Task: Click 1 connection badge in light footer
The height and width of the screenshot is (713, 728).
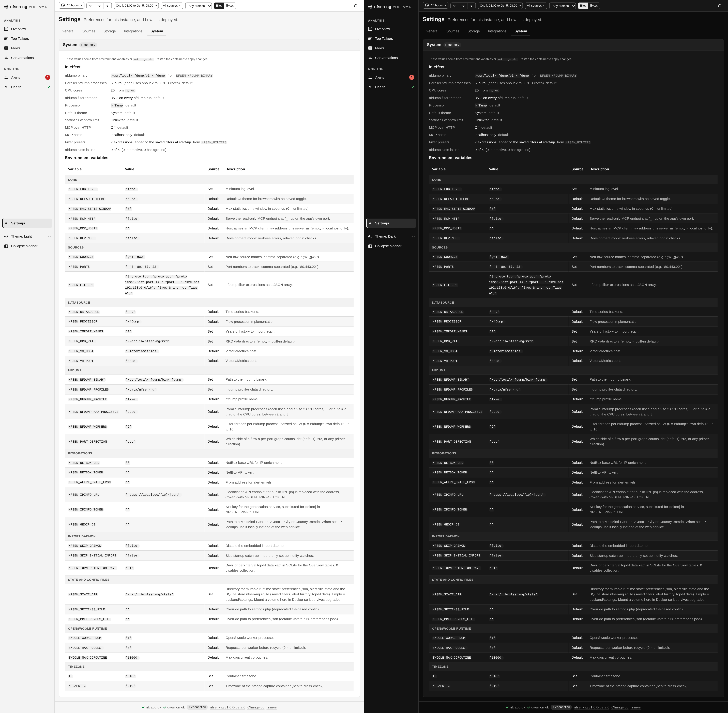Action: point(197,707)
